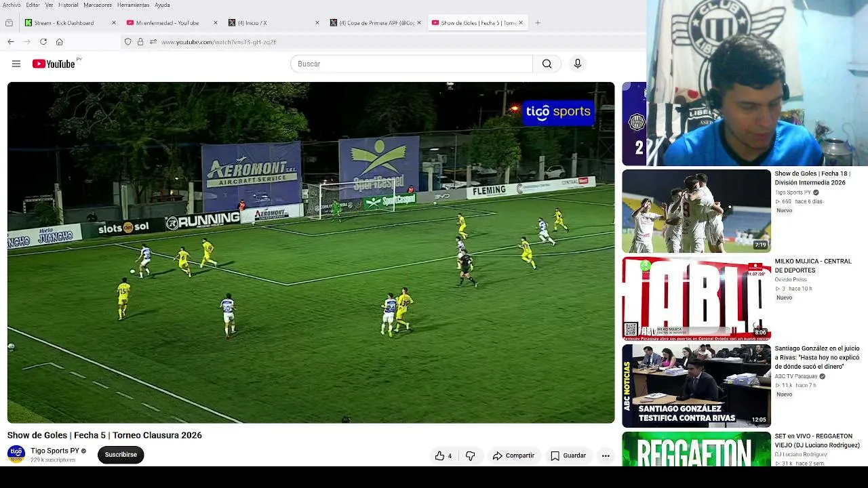Open the Ver menu
The image size is (868, 488).
tap(49, 5)
